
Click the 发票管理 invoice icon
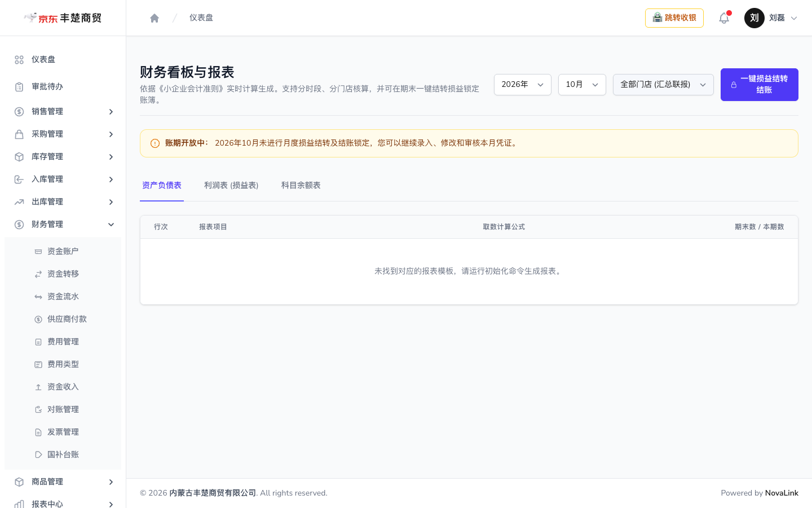(38, 432)
